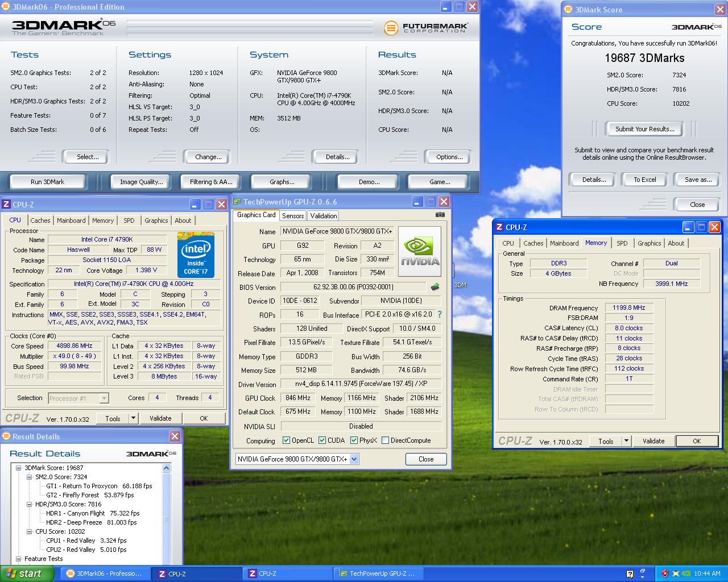Click the To Excel button
Image resolution: width=728 pixels, height=582 pixels.
pyautogui.click(x=645, y=180)
